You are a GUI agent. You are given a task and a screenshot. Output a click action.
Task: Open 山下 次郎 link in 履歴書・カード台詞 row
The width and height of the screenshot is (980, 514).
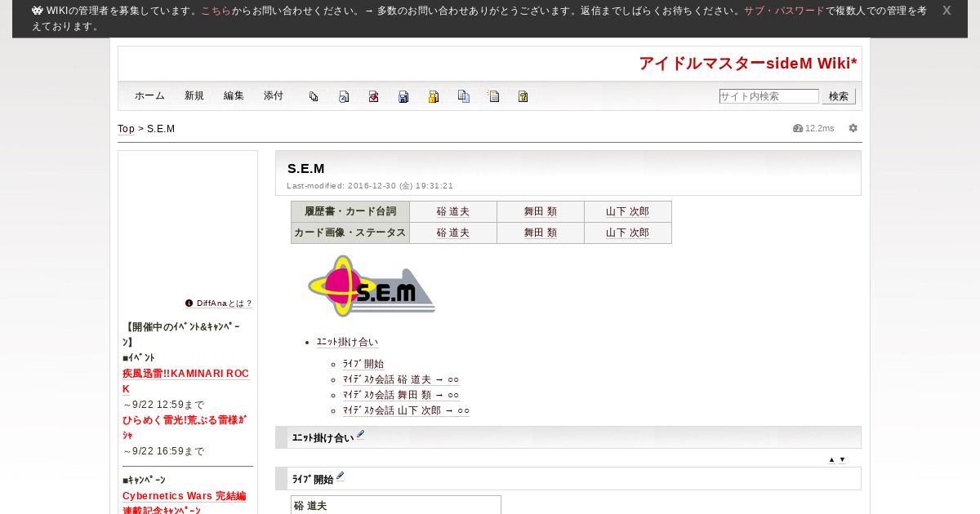628,211
